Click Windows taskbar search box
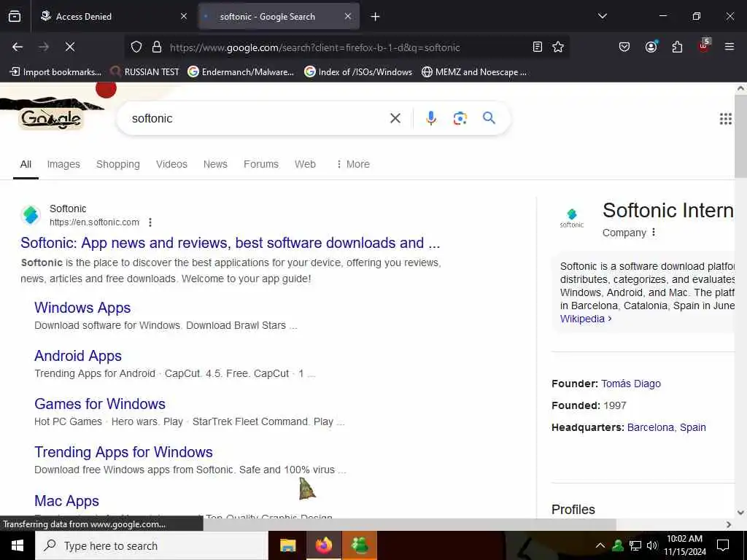 [x=152, y=545]
